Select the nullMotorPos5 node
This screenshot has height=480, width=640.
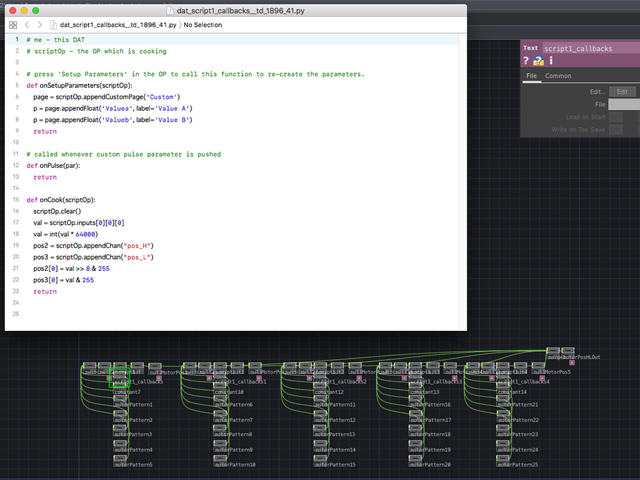[538, 366]
